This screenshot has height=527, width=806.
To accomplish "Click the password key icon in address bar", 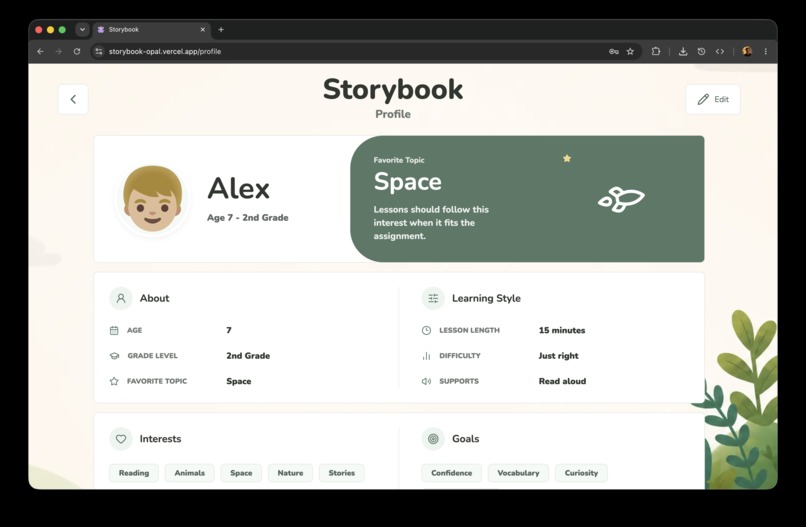I will click(614, 51).
